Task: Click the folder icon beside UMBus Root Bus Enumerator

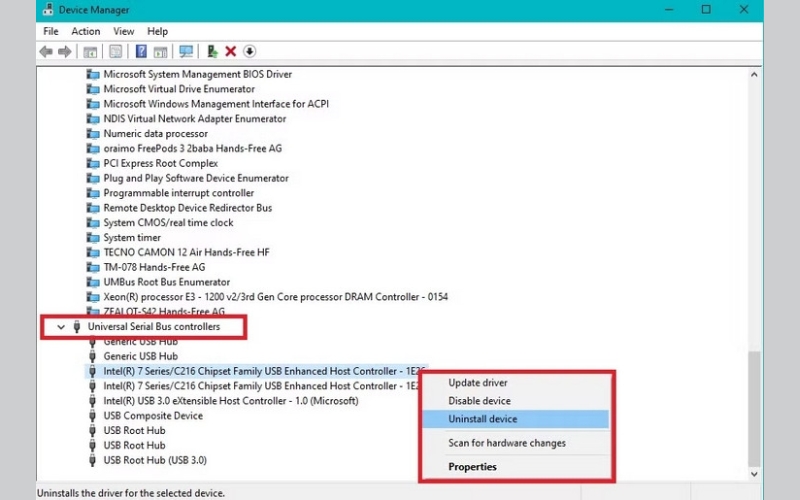Action: point(93,282)
